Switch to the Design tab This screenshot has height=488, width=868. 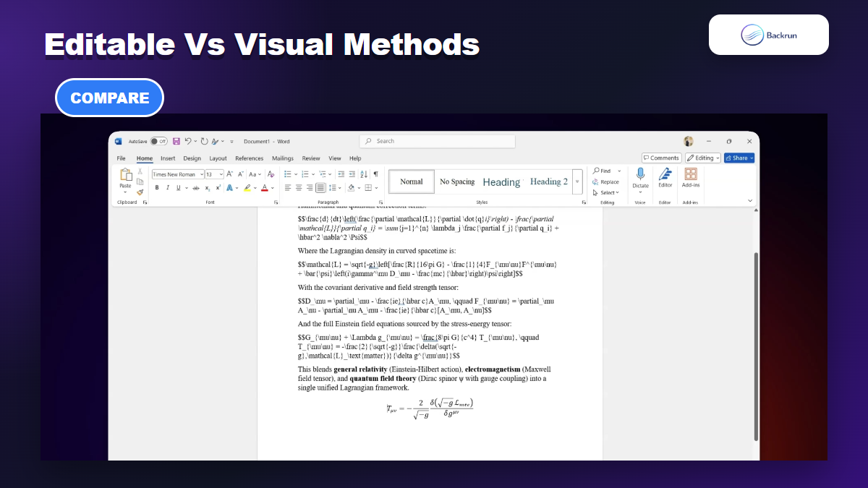point(192,158)
